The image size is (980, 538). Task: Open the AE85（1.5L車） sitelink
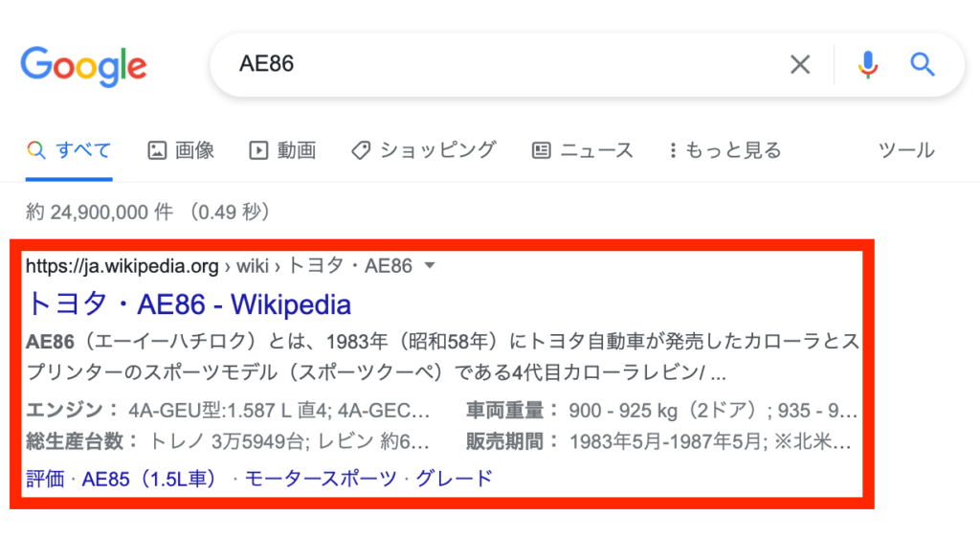coord(149,478)
